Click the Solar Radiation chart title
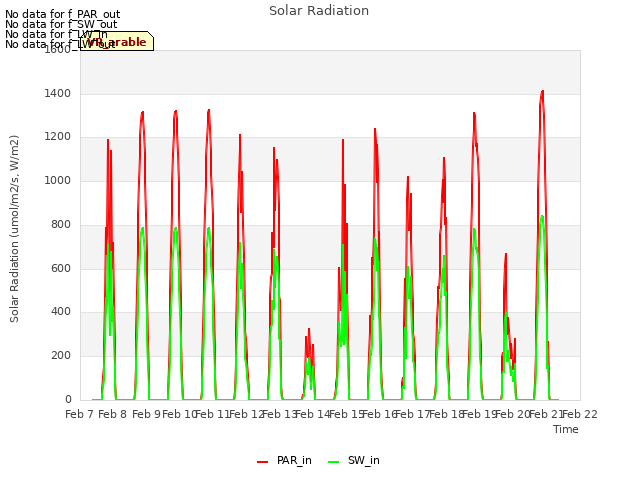 click(x=319, y=11)
